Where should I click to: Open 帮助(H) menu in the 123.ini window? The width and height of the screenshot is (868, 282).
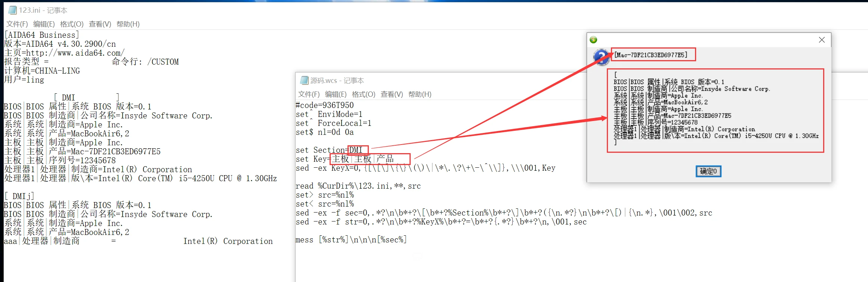pyautogui.click(x=128, y=24)
